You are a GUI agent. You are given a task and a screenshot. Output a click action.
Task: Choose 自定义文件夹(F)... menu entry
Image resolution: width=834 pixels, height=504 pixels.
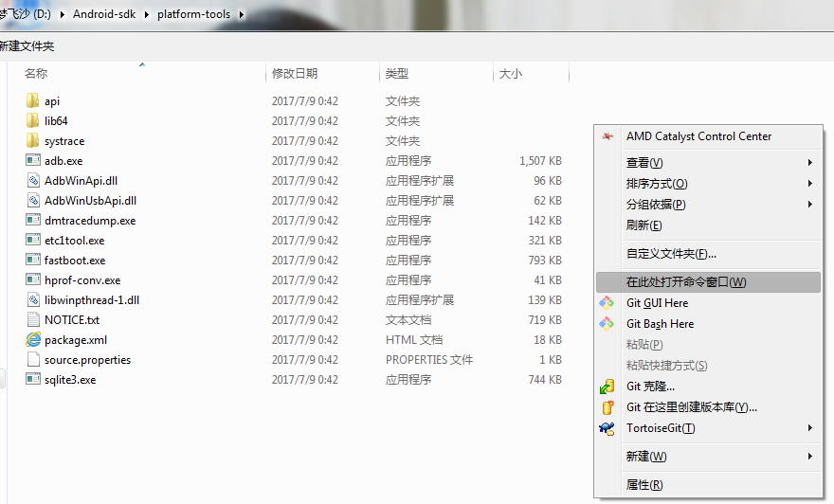708,254
